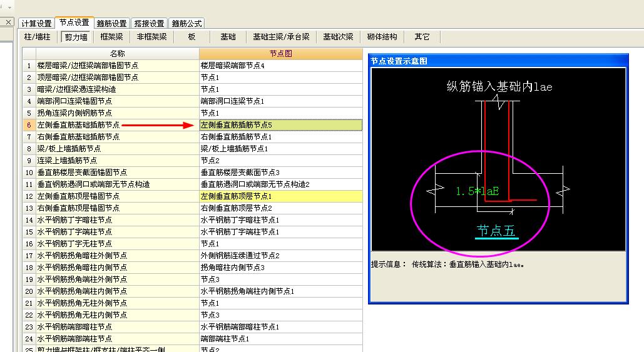Click the 右侧垂直筋插筋节点1 cell
This screenshot has width=644, height=352.
click(x=281, y=137)
